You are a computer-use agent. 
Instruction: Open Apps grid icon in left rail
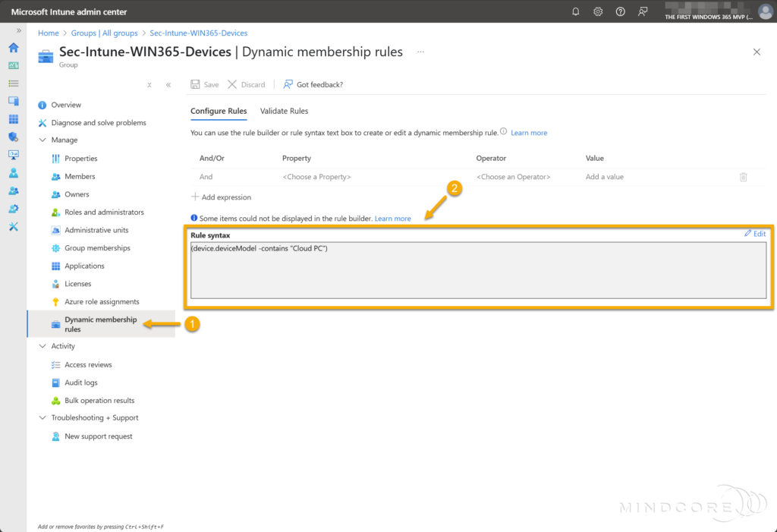pyautogui.click(x=14, y=119)
